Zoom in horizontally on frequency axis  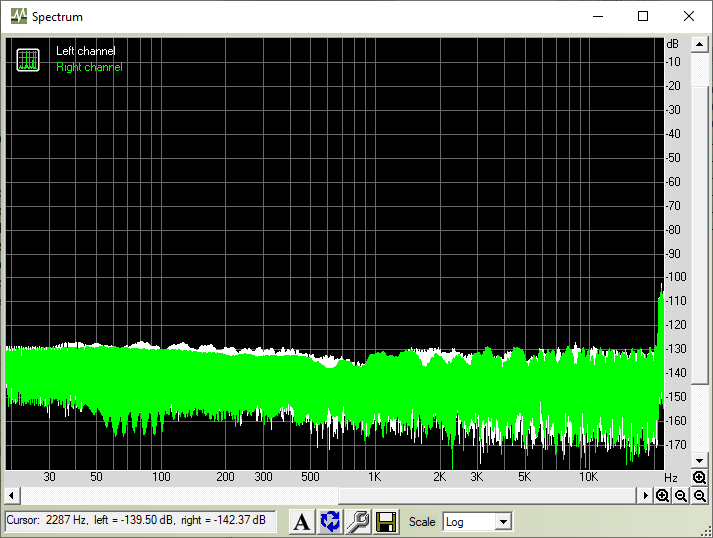pyautogui.click(x=662, y=496)
